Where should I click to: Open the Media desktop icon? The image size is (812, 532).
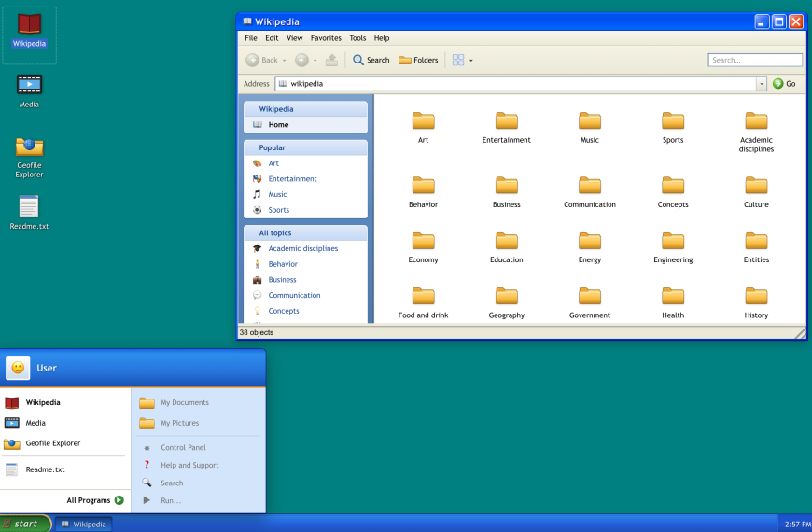pos(29,91)
